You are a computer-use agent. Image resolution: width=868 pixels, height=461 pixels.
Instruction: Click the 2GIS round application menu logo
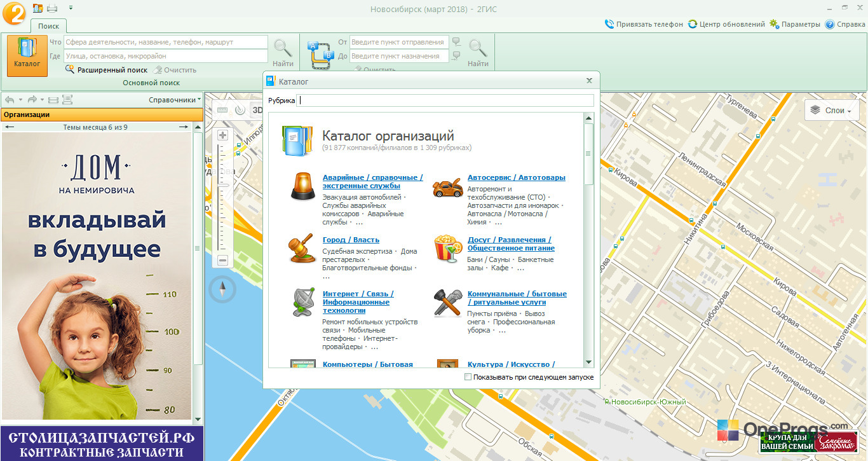tap(13, 13)
